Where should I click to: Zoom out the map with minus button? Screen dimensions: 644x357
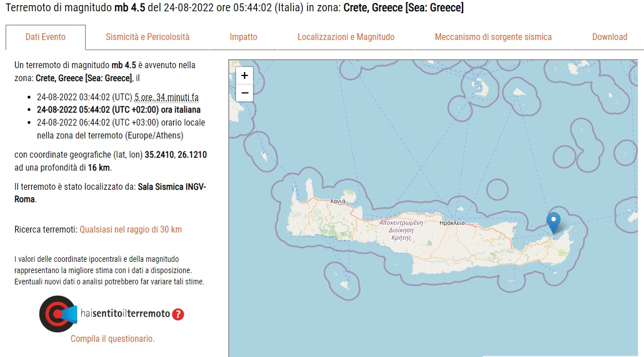pos(245,93)
